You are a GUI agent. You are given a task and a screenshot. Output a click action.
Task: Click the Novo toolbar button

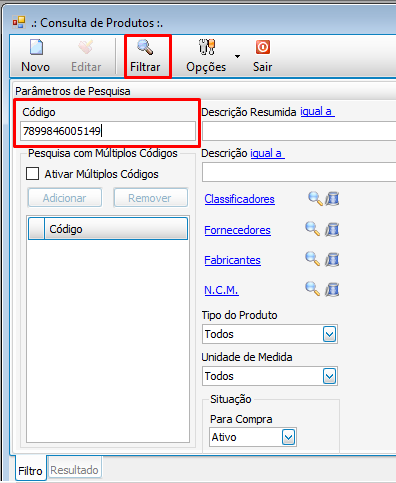(x=36, y=56)
